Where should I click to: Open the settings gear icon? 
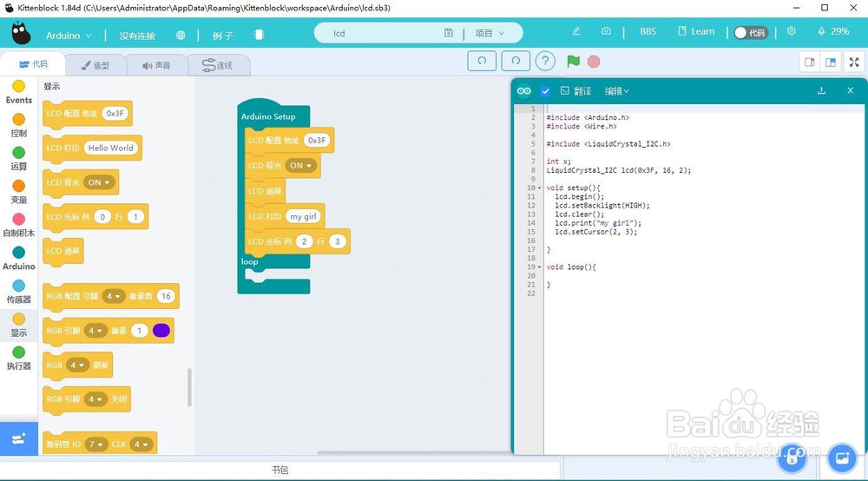791,31
